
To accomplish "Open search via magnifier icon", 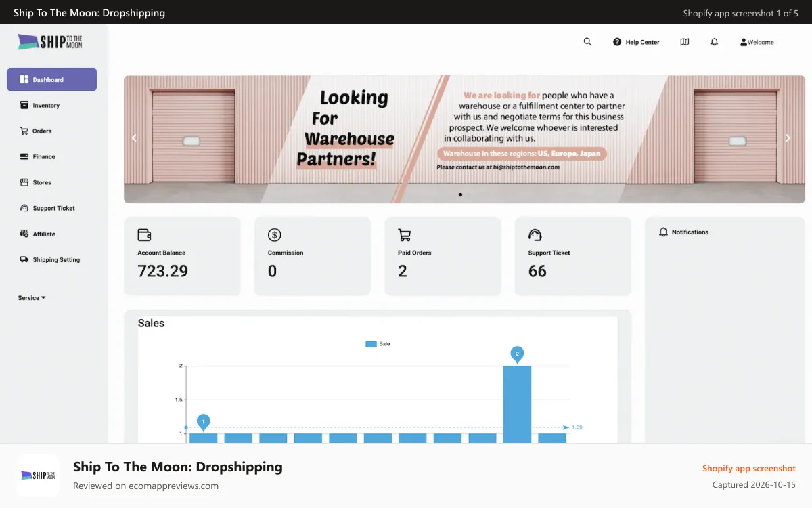I will (587, 42).
